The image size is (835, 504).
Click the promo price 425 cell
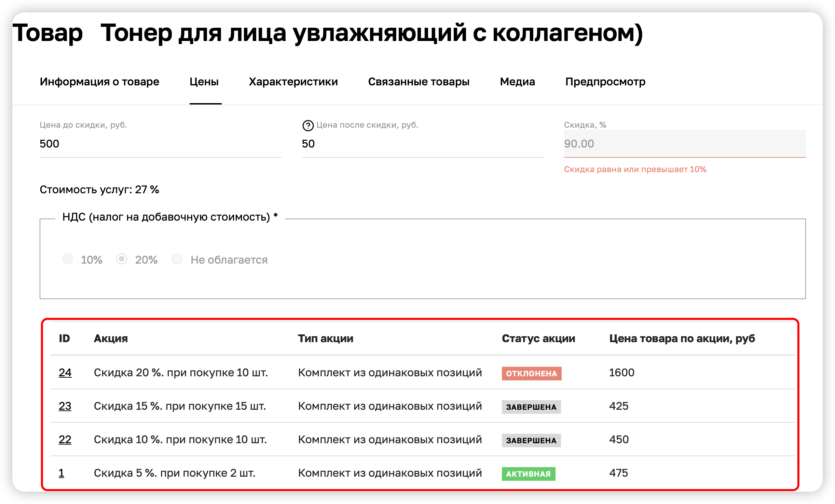tap(619, 406)
